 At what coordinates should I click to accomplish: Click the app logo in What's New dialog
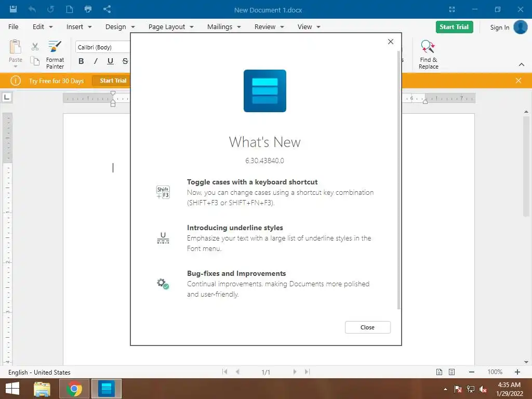264,91
